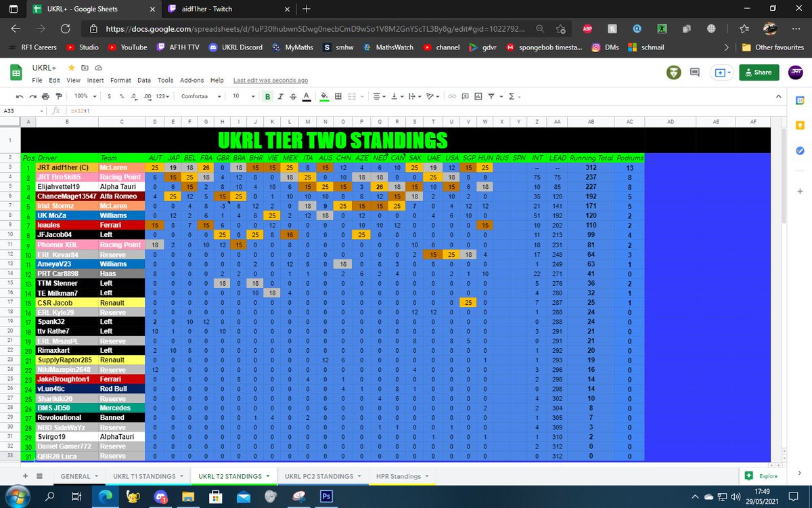Click the all sheets list icon
812x508 pixels.
pyautogui.click(x=39, y=476)
